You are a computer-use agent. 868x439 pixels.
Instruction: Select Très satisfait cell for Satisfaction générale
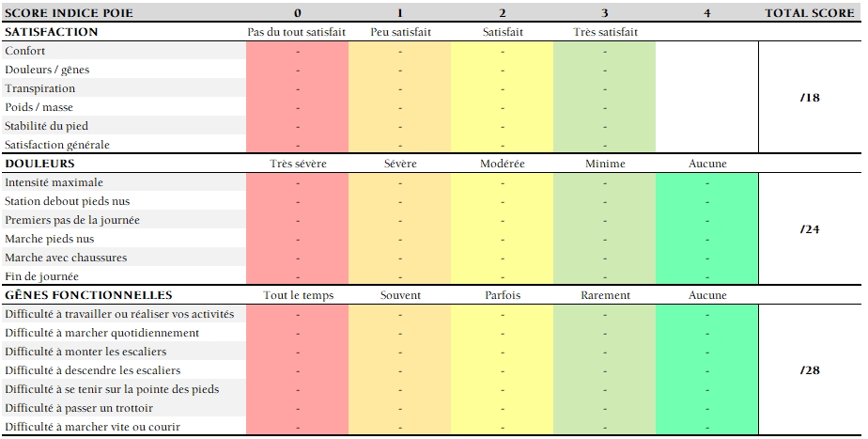(604, 145)
